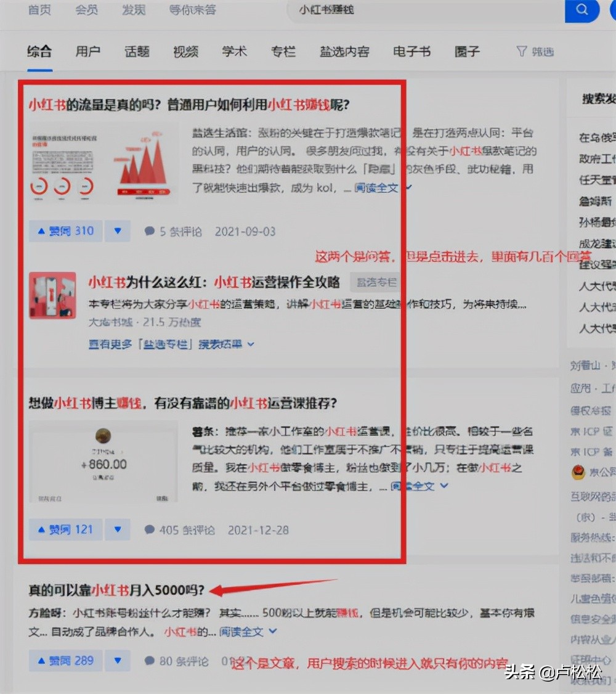Click the 京公网安备 shield badge in the sidebar footer
This screenshot has width=616, height=694.
[x=578, y=473]
